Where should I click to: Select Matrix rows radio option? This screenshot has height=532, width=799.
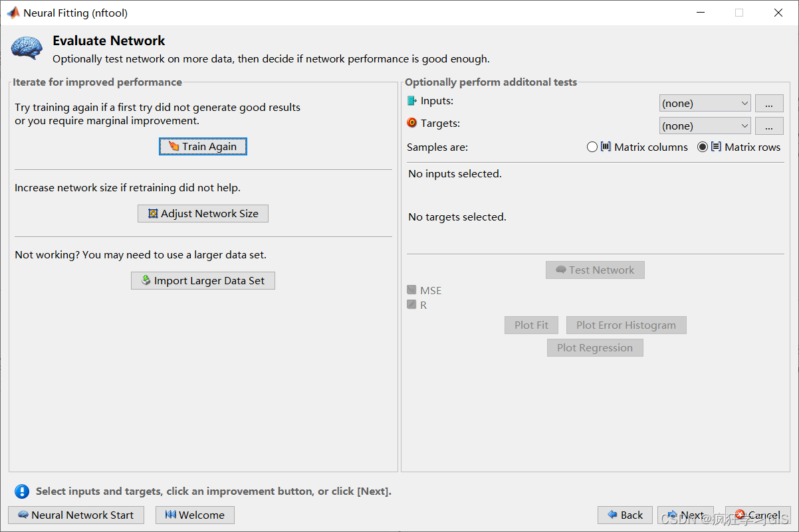(703, 147)
